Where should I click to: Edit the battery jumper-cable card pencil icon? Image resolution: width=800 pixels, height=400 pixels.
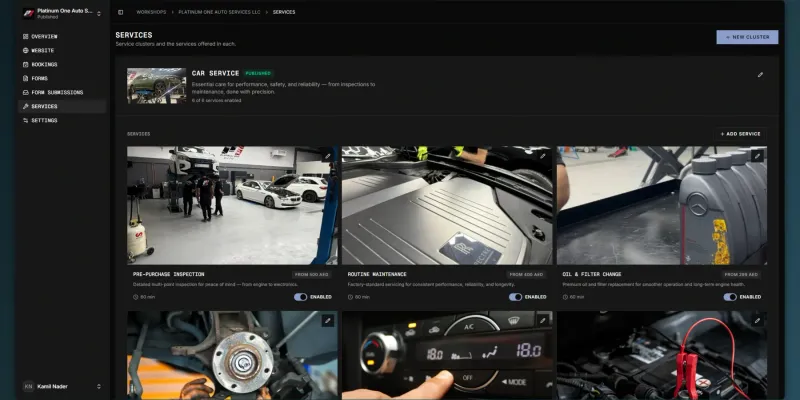click(x=757, y=321)
